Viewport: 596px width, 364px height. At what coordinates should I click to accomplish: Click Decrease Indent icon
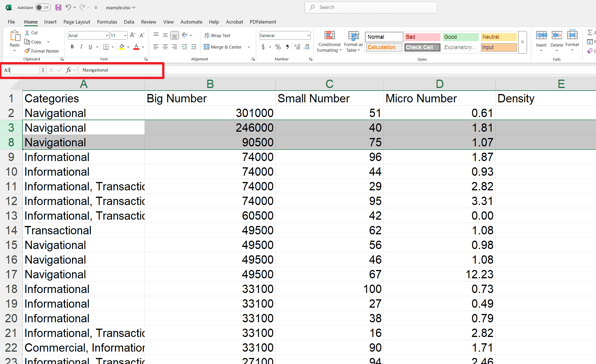click(185, 47)
